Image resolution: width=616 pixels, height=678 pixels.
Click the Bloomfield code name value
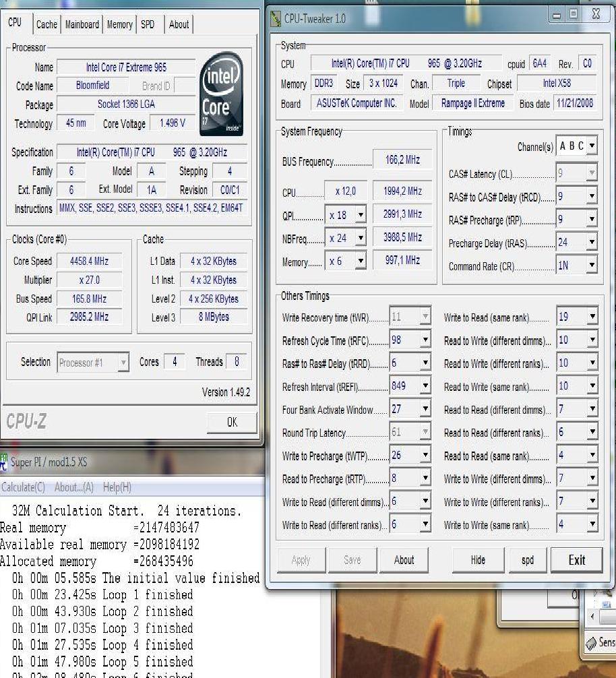[x=92, y=86]
